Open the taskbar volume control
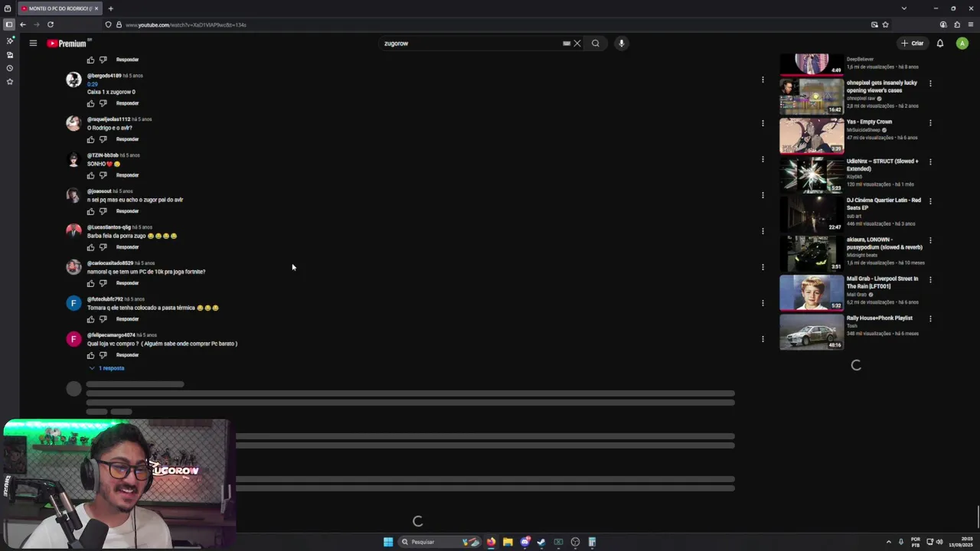The height and width of the screenshot is (551, 980). pos(939,542)
